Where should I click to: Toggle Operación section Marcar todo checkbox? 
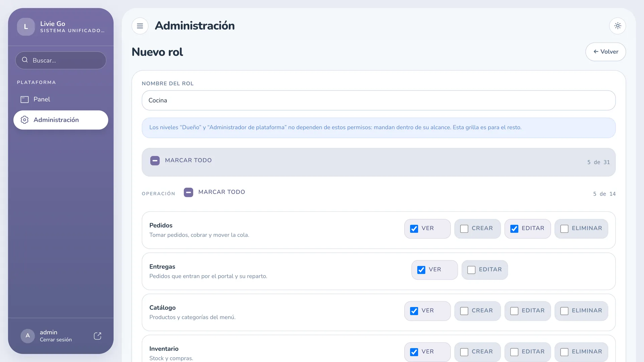pyautogui.click(x=189, y=192)
